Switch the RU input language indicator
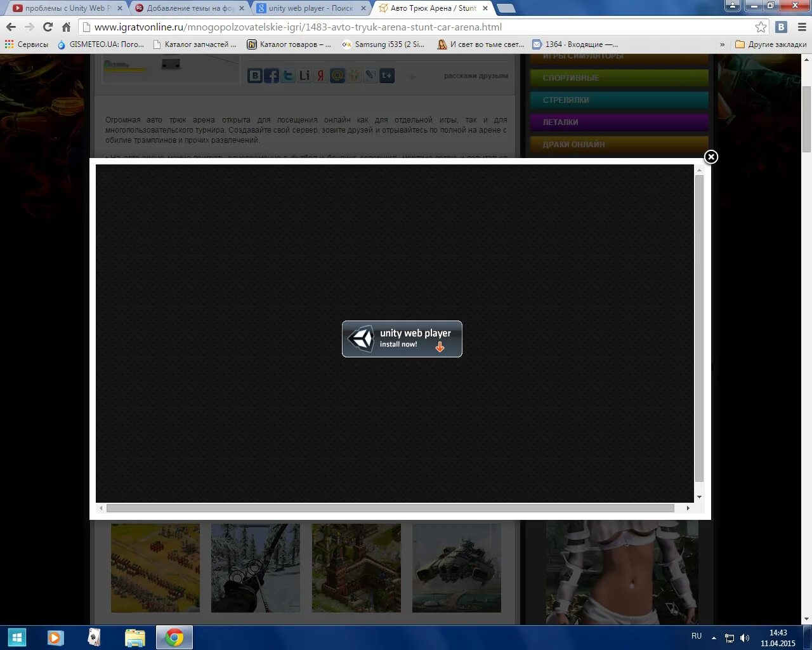 click(x=697, y=636)
